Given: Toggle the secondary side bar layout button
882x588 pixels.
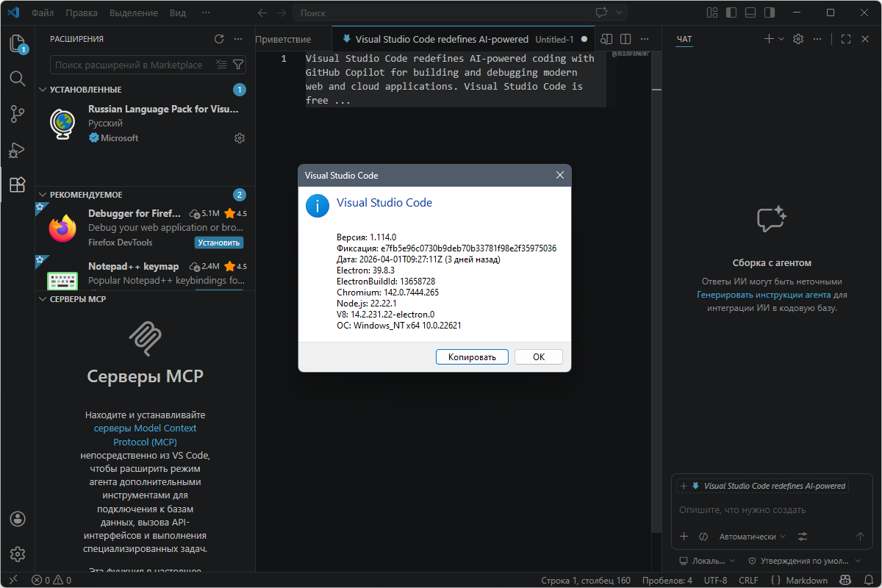Looking at the screenshot, I should [769, 12].
